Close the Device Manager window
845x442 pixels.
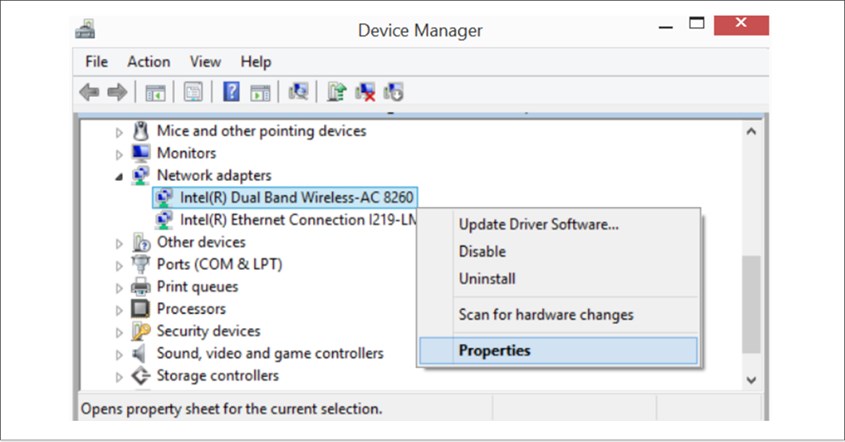(742, 25)
